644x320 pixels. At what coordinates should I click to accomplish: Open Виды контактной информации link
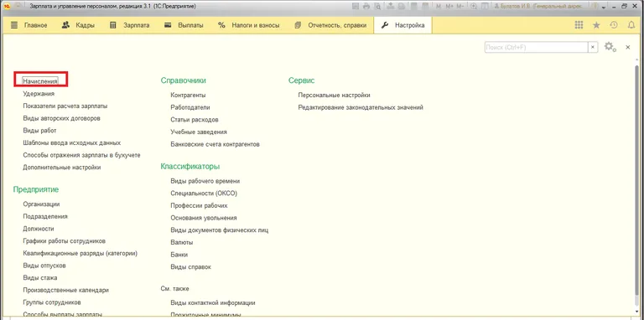[213, 302]
